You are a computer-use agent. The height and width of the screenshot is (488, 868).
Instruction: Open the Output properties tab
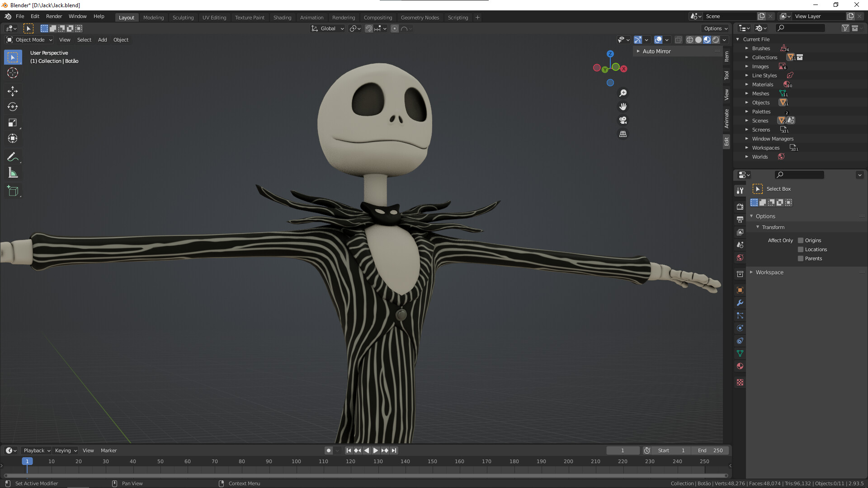tap(740, 219)
